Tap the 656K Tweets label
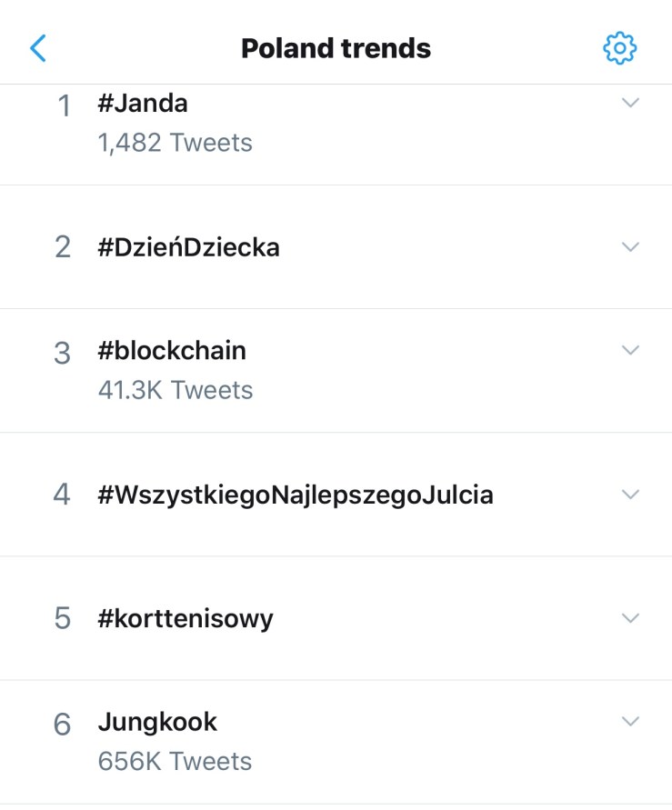The height and width of the screenshot is (810, 672). pos(175,761)
